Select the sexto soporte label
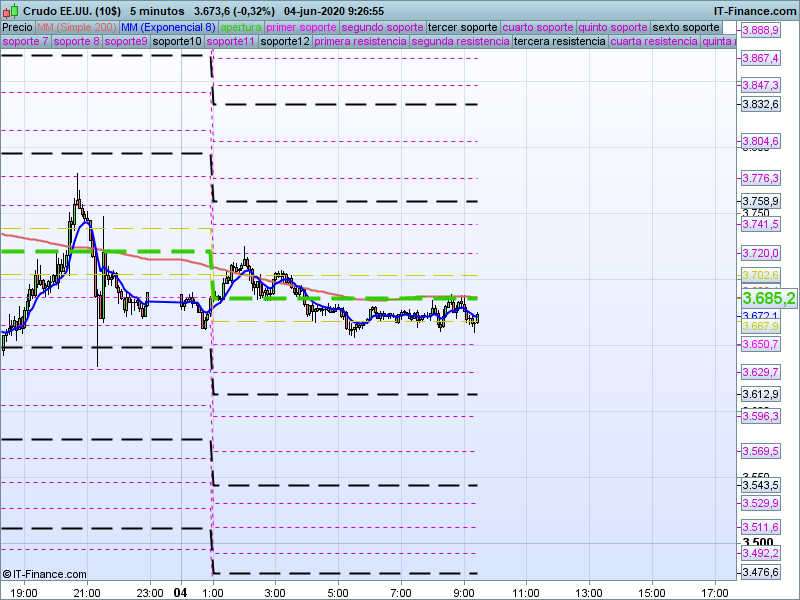Screen dimensions: 800x600 [686, 27]
